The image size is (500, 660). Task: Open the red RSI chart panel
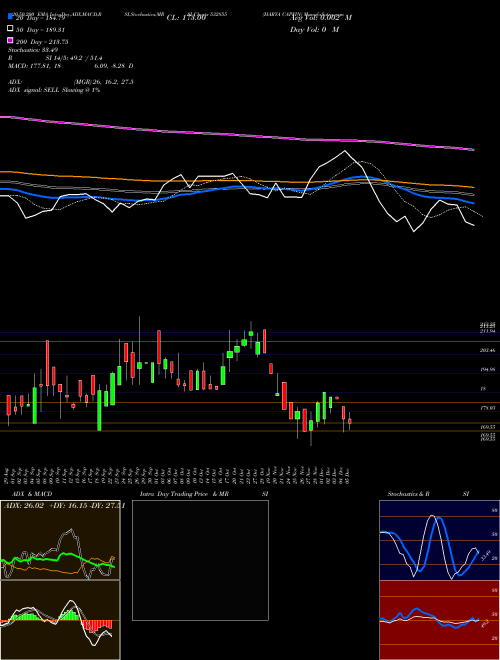click(x=439, y=620)
